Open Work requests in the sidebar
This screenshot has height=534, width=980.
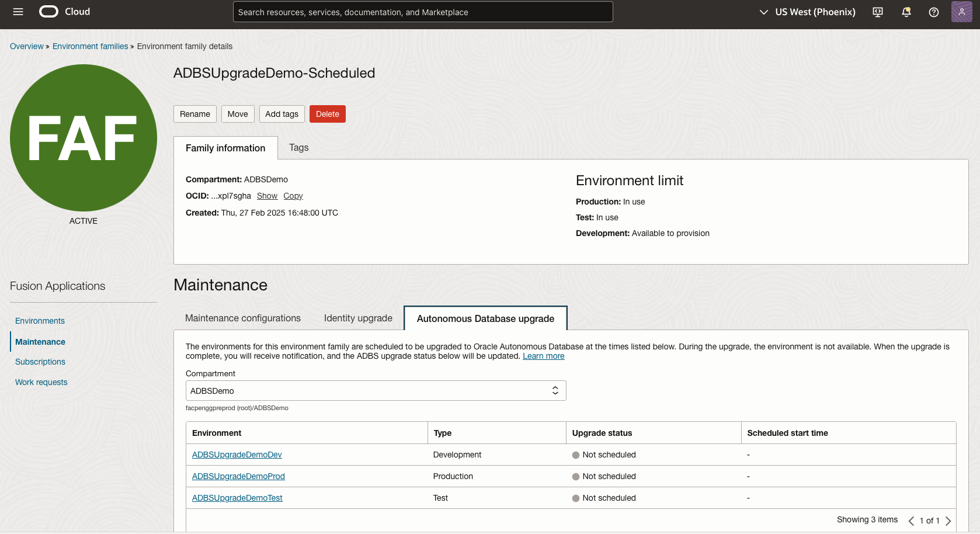pyautogui.click(x=41, y=382)
